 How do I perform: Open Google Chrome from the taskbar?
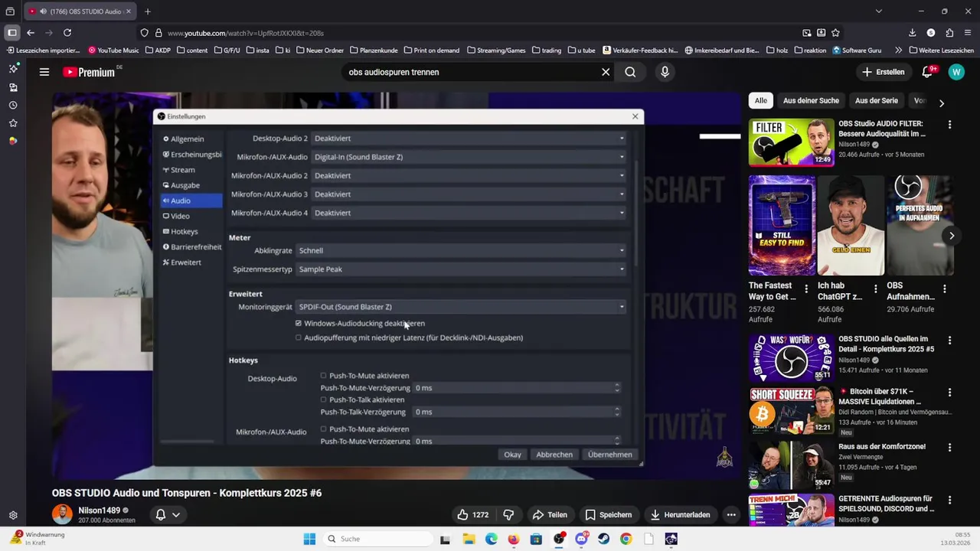point(626,539)
